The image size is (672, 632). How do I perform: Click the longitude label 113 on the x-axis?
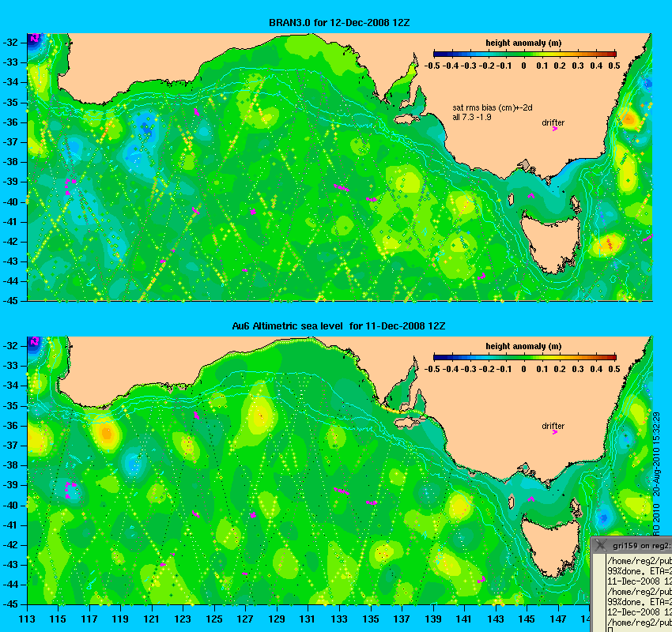pos(27,619)
